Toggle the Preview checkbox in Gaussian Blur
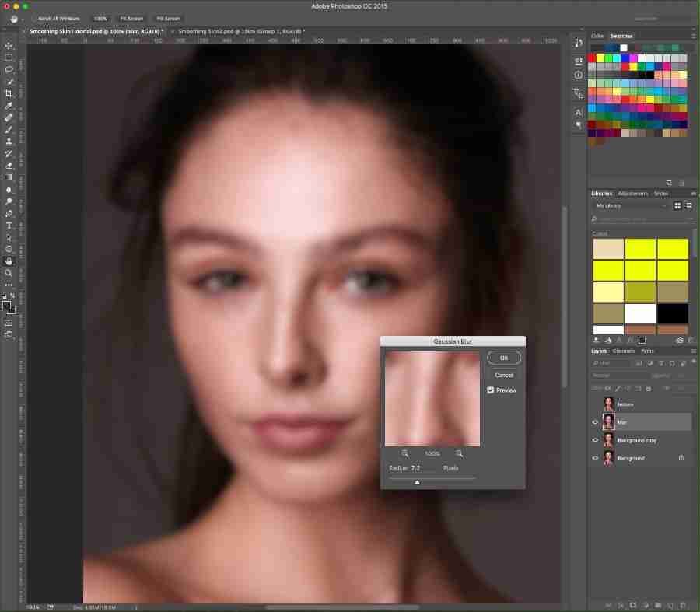The image size is (700, 612). pos(490,390)
